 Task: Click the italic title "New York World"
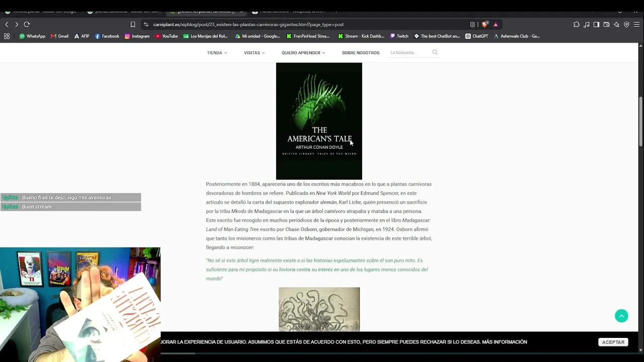333,193
